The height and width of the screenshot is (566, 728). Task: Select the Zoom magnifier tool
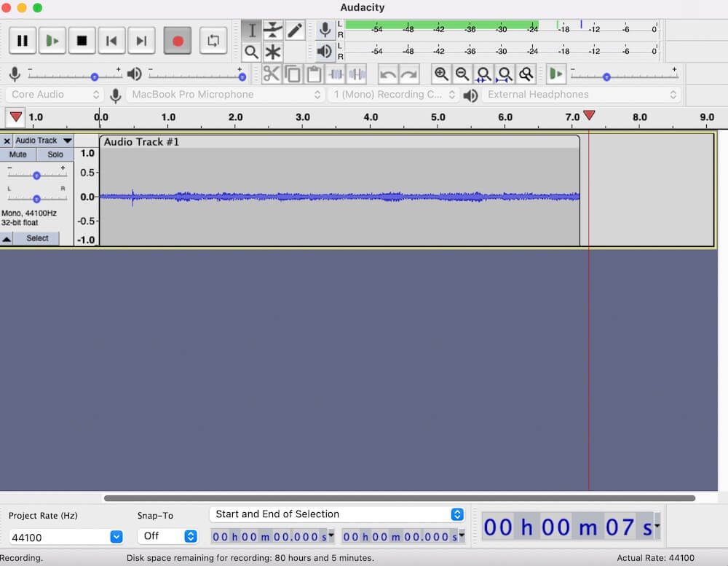pos(252,52)
